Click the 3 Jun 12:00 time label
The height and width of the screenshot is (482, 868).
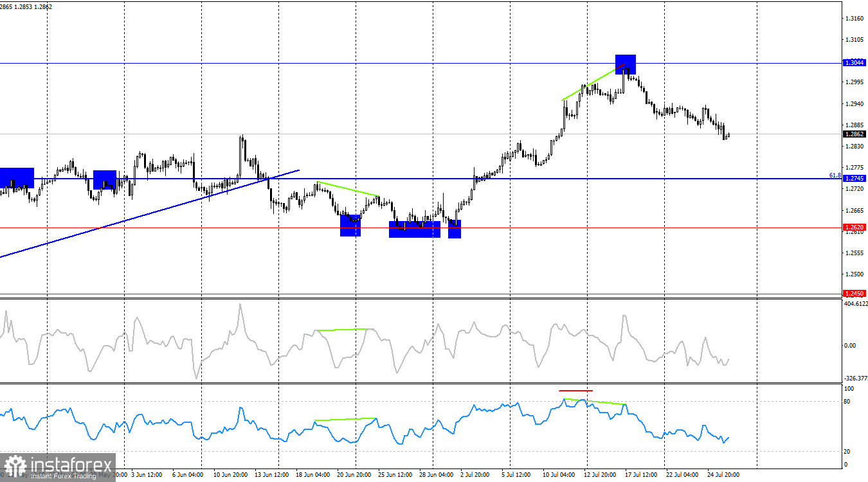148,475
